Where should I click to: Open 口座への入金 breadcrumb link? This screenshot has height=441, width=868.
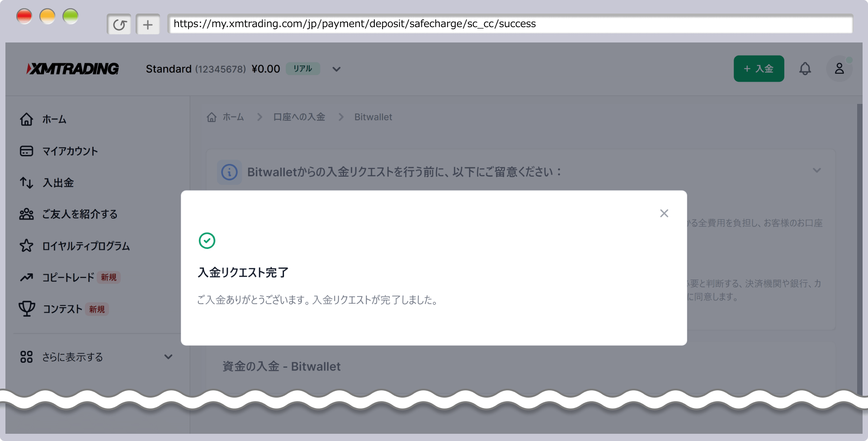coord(299,117)
